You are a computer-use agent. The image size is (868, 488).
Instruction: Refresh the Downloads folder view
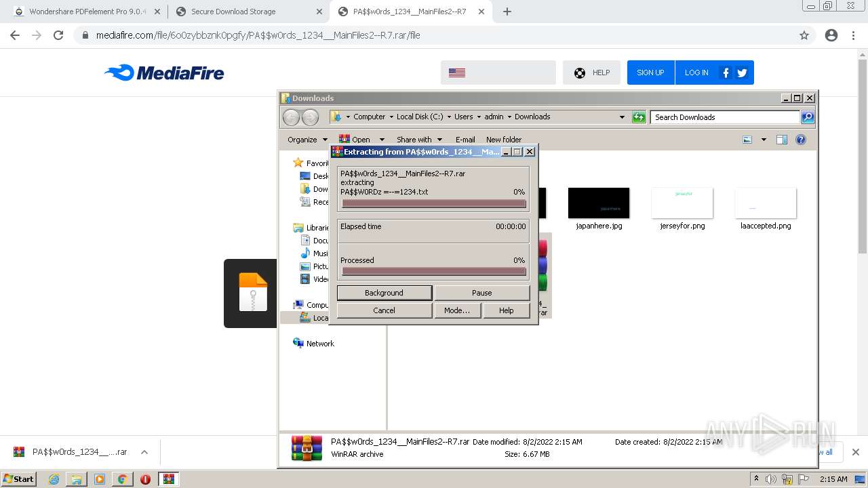tap(639, 117)
